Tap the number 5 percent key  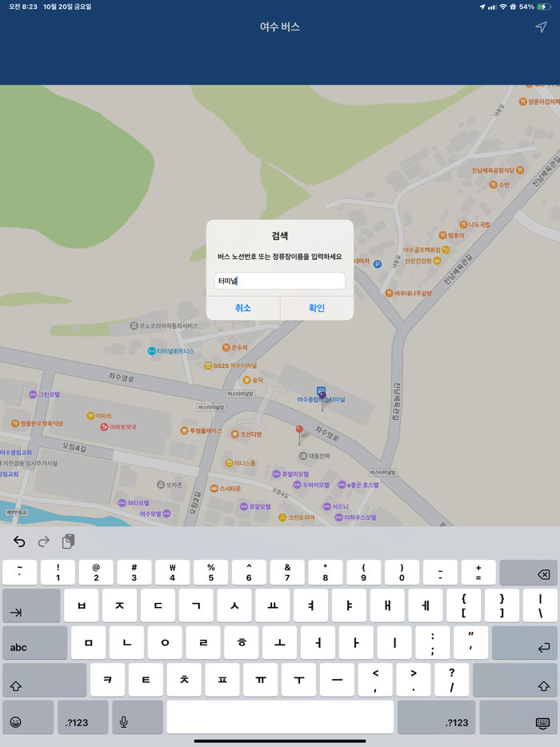pyautogui.click(x=210, y=573)
